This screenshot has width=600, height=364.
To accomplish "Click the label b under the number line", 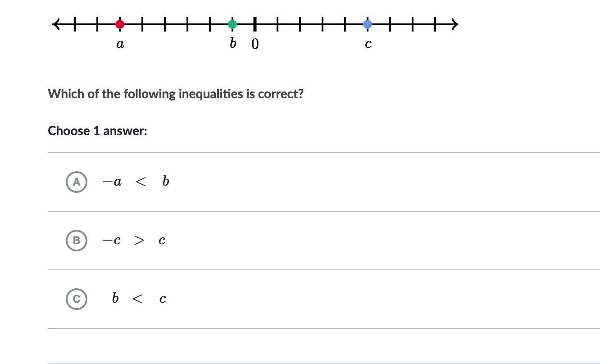I will [x=233, y=43].
